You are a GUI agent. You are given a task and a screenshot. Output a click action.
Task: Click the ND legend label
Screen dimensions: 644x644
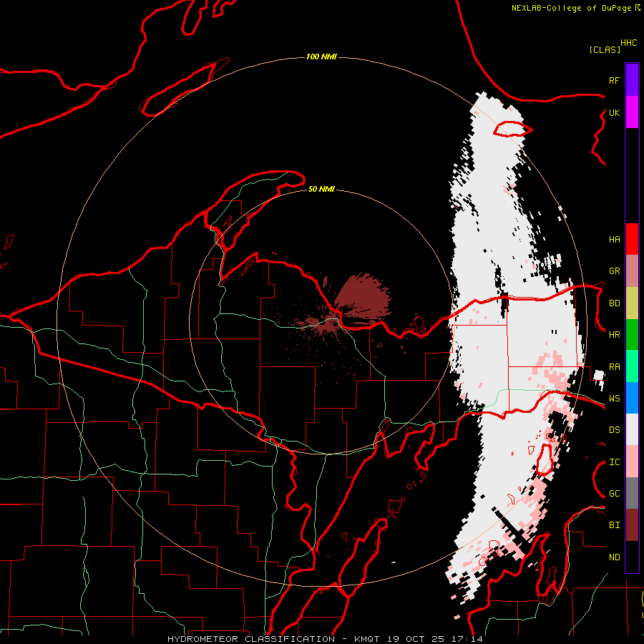point(614,557)
